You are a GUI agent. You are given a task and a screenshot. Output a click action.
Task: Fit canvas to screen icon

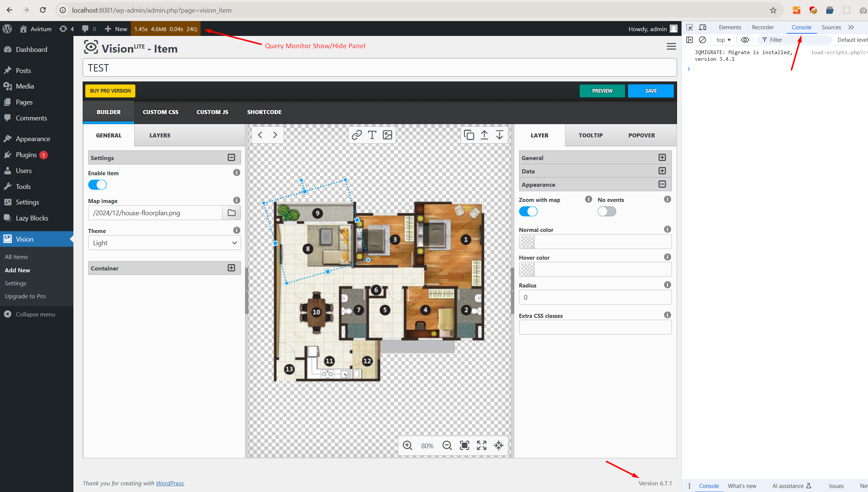tap(465, 445)
